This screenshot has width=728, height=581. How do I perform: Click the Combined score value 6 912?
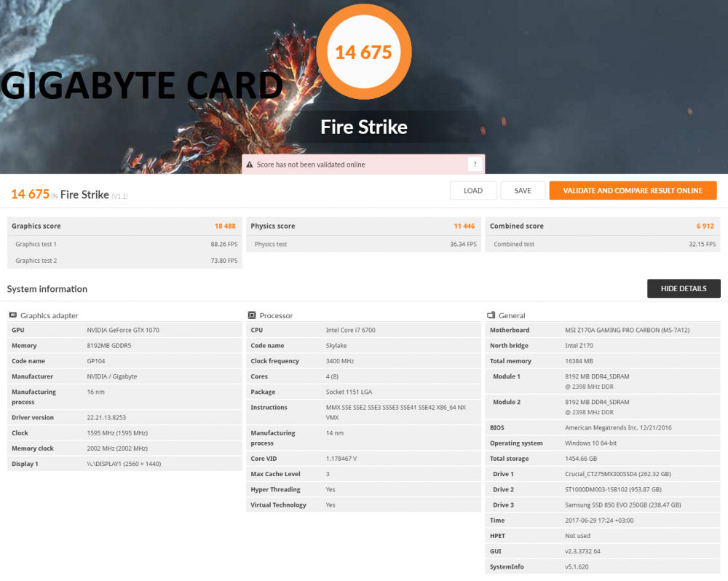click(705, 226)
